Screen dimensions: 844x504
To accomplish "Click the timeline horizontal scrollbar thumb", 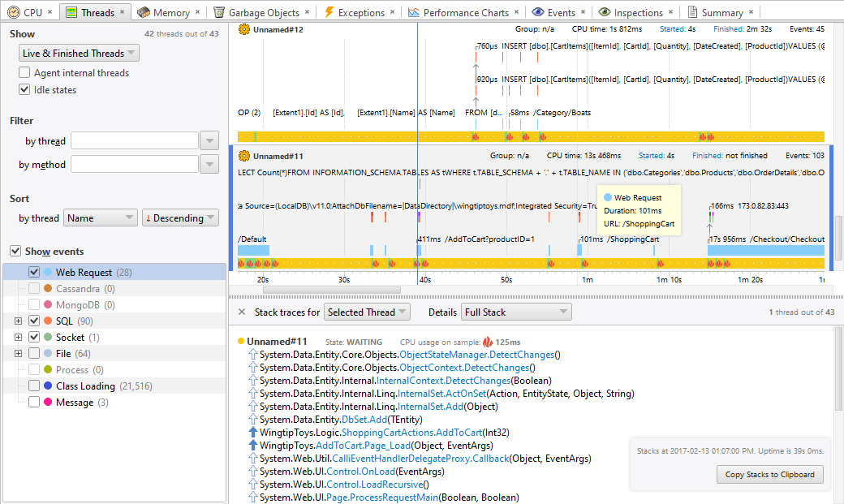I will click(x=332, y=290).
